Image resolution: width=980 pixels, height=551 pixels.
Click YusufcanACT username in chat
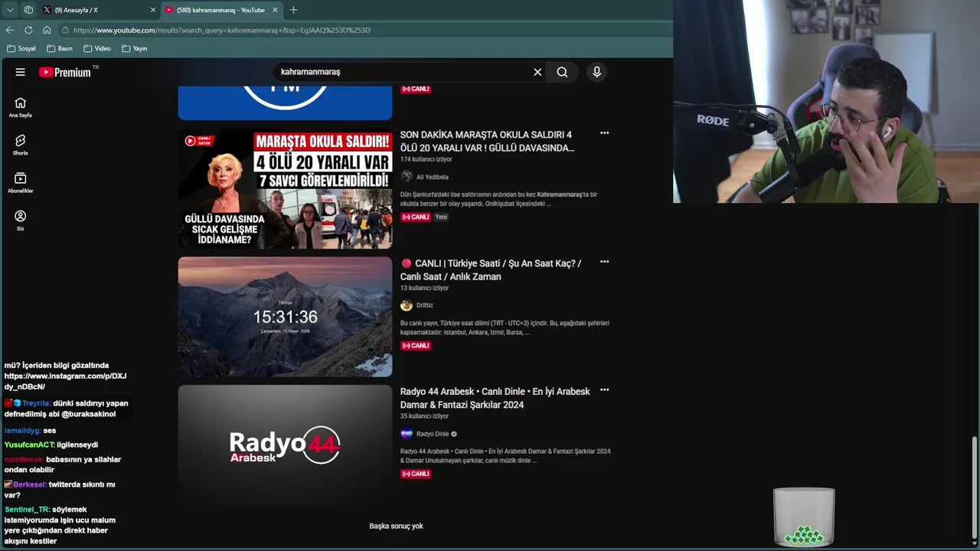pyautogui.click(x=29, y=445)
